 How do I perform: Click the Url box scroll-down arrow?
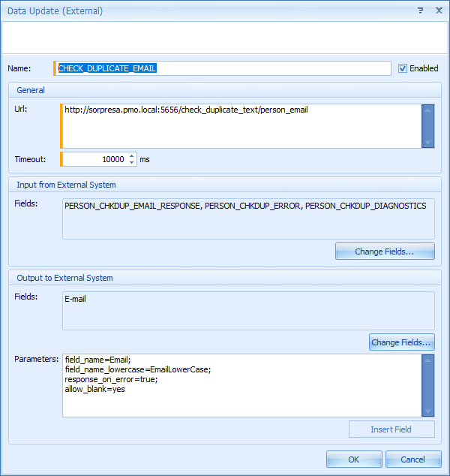point(427,142)
